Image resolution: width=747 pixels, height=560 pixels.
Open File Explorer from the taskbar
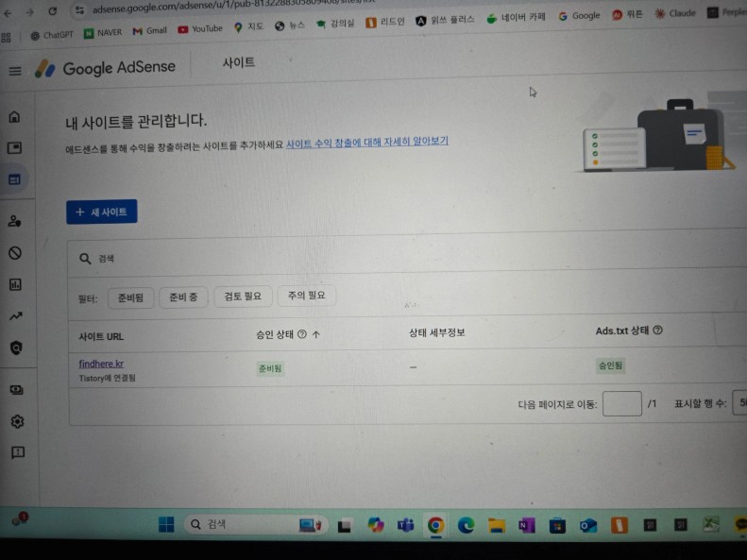(496, 525)
